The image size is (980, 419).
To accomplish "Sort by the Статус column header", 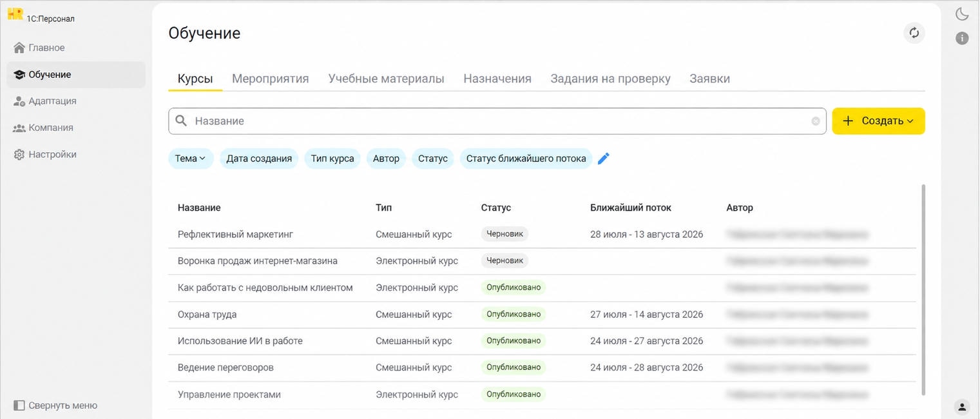I will coord(496,208).
